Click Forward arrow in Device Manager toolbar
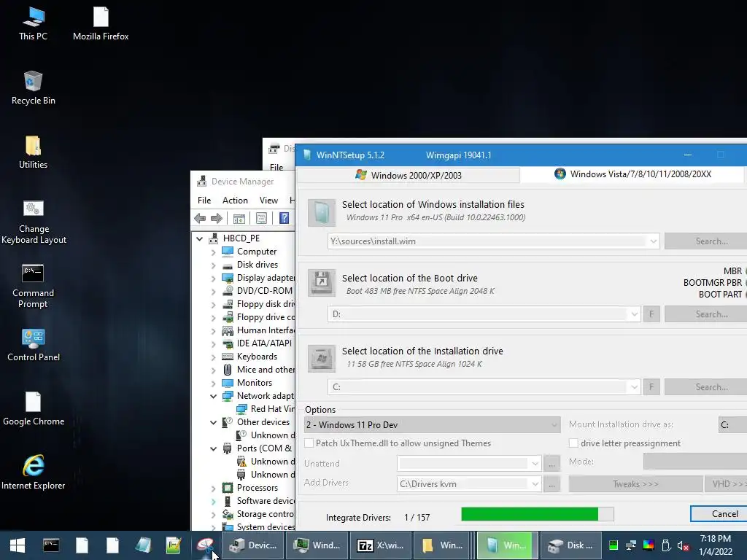The height and width of the screenshot is (560, 747). pos(216,219)
